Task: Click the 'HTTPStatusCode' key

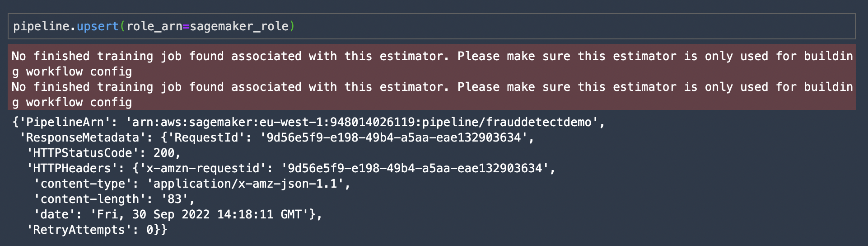Action: 83,153
